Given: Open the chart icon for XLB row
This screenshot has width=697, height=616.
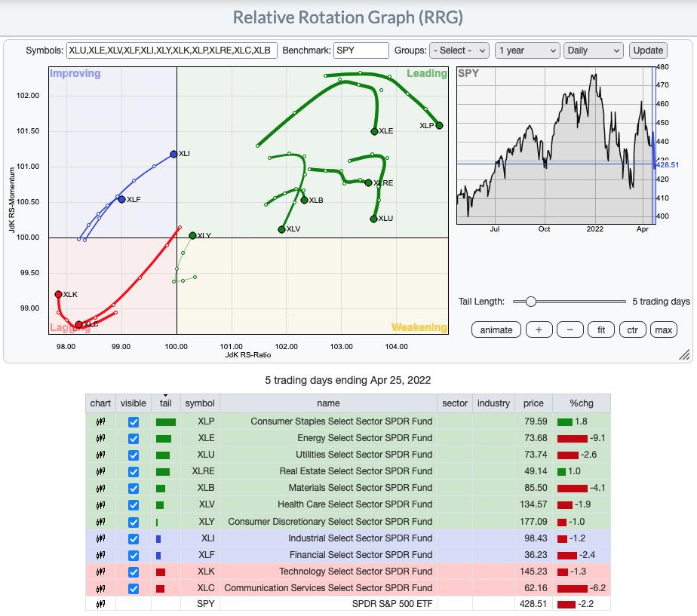Looking at the screenshot, I should pos(100,488).
